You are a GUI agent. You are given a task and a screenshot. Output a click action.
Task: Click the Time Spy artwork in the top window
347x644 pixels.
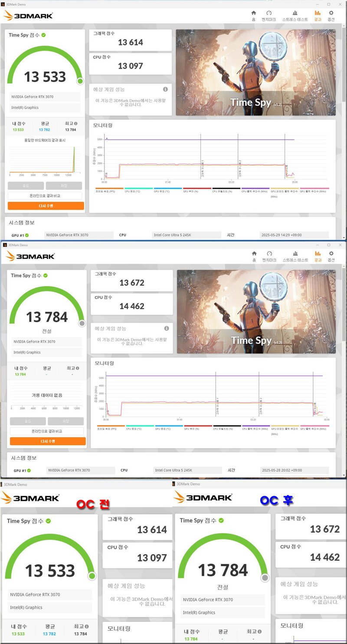[x=255, y=73]
